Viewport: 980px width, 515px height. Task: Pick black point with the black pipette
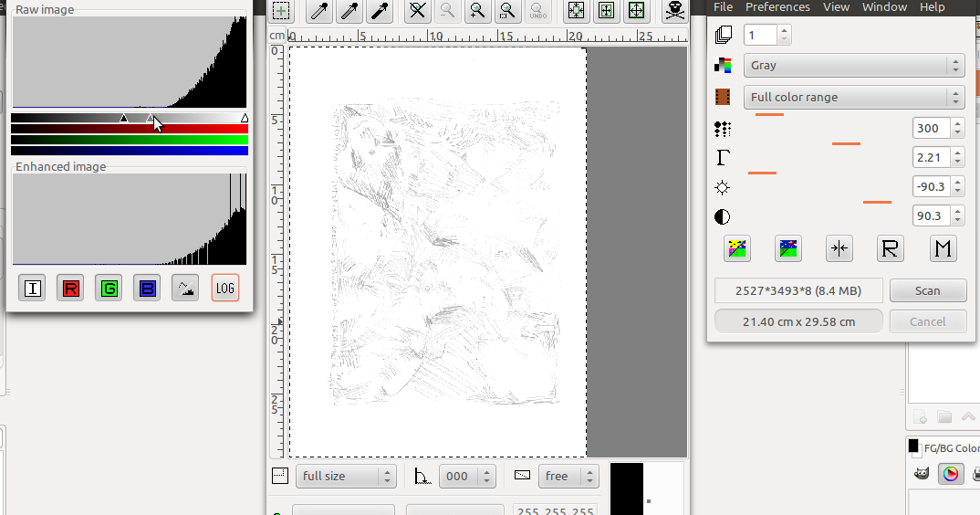point(380,11)
